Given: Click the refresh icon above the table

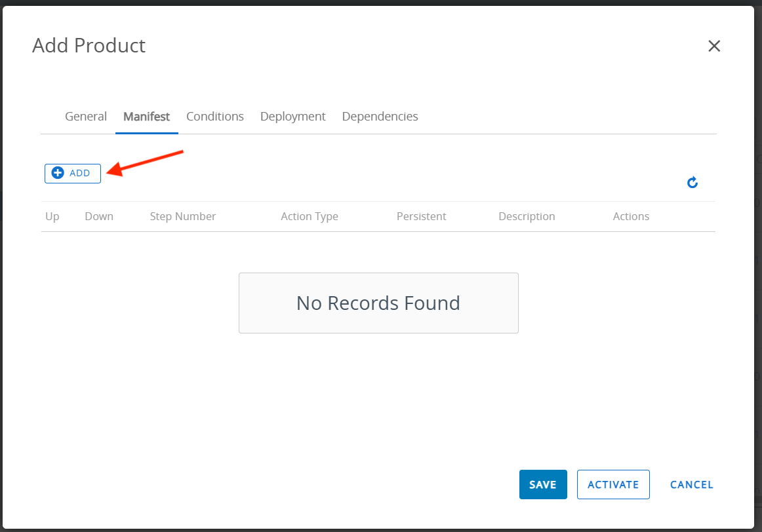Looking at the screenshot, I should click(692, 183).
